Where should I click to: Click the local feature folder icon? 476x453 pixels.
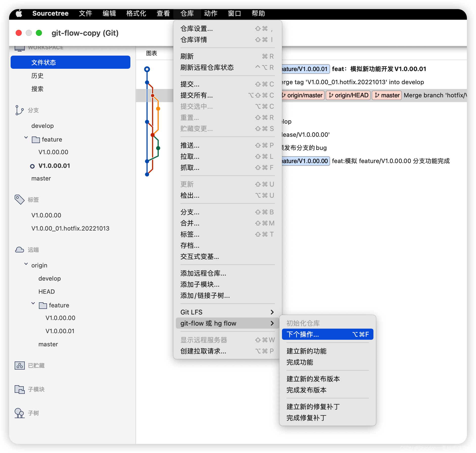click(x=36, y=140)
